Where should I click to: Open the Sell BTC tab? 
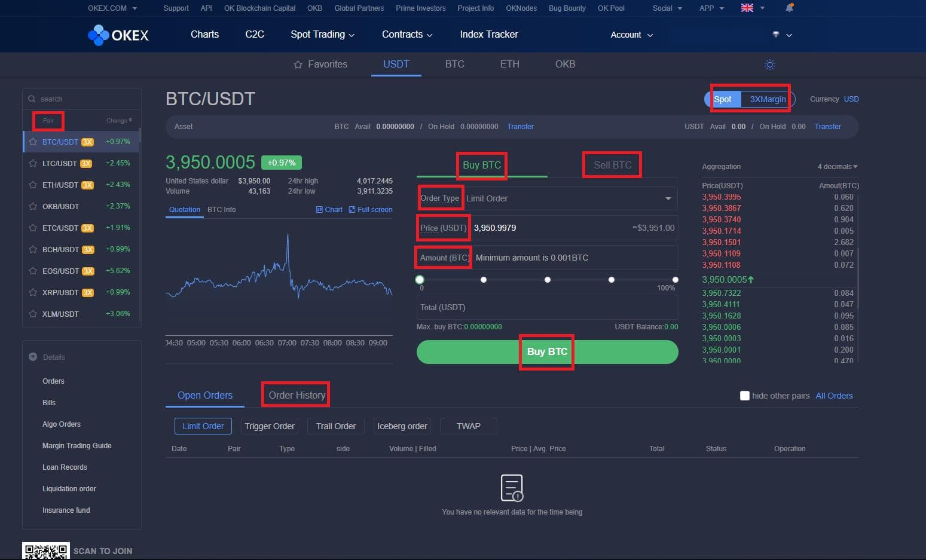tap(612, 165)
